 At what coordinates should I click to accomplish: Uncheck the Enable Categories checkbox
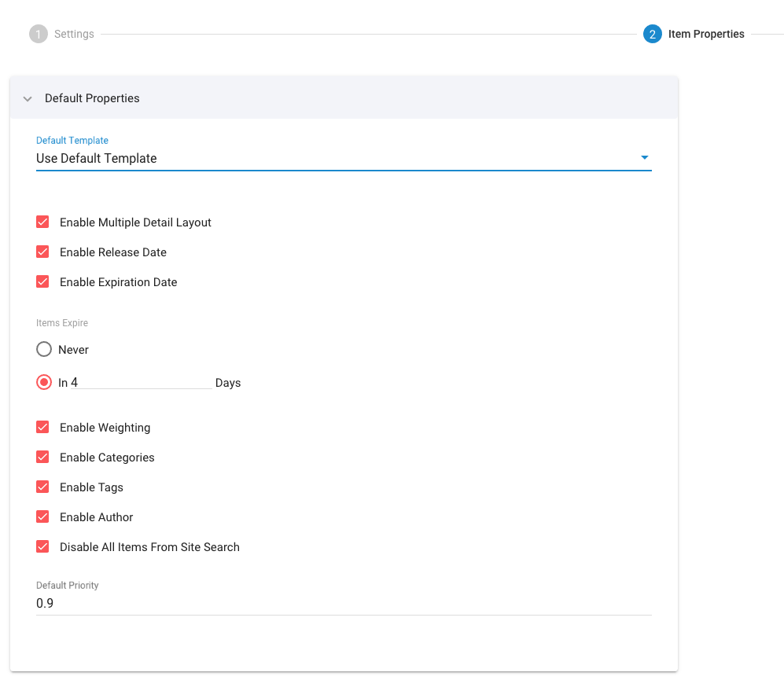click(42, 457)
